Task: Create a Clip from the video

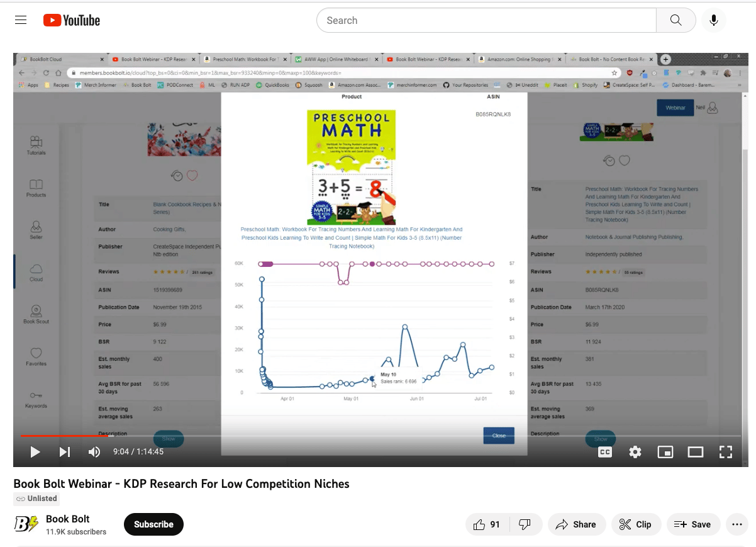Action: point(635,524)
